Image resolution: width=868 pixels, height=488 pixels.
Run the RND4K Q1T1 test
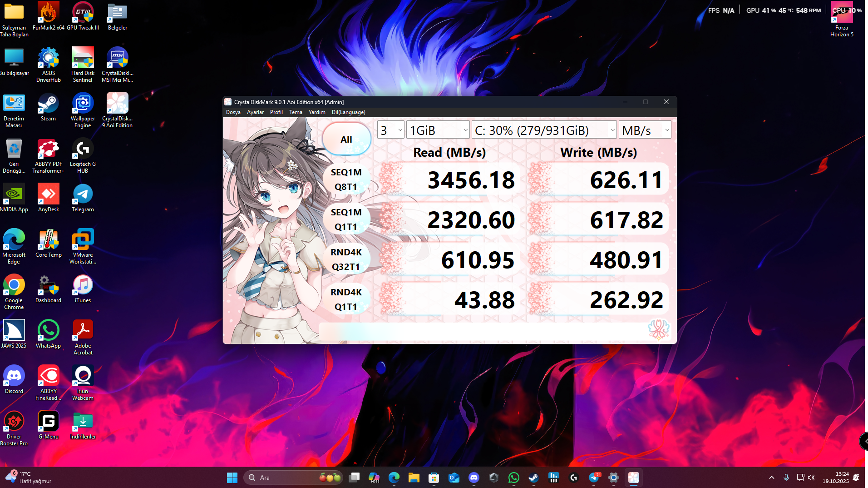[346, 299]
